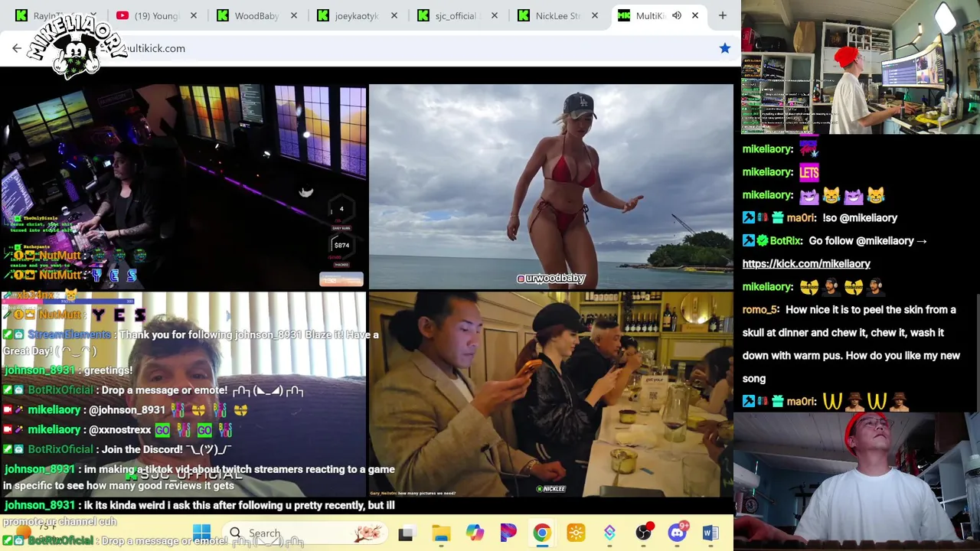Open the PicsArt app on the taskbar

pos(508,533)
